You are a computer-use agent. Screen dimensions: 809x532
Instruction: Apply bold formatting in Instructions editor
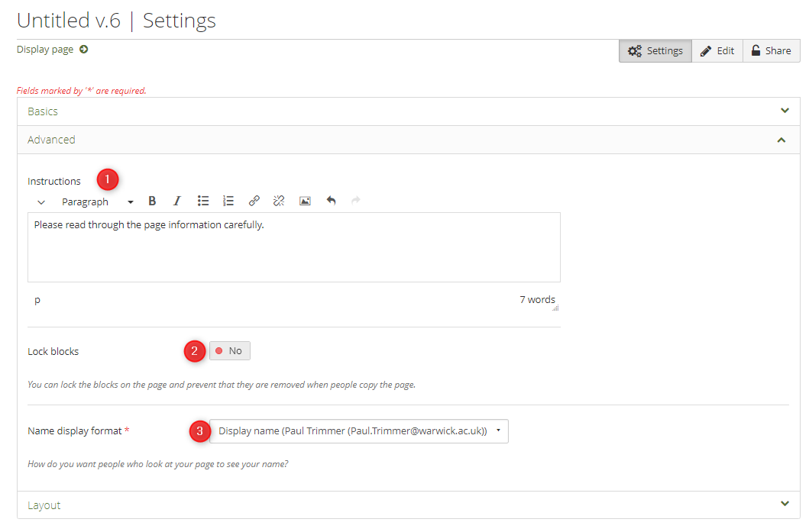(152, 202)
